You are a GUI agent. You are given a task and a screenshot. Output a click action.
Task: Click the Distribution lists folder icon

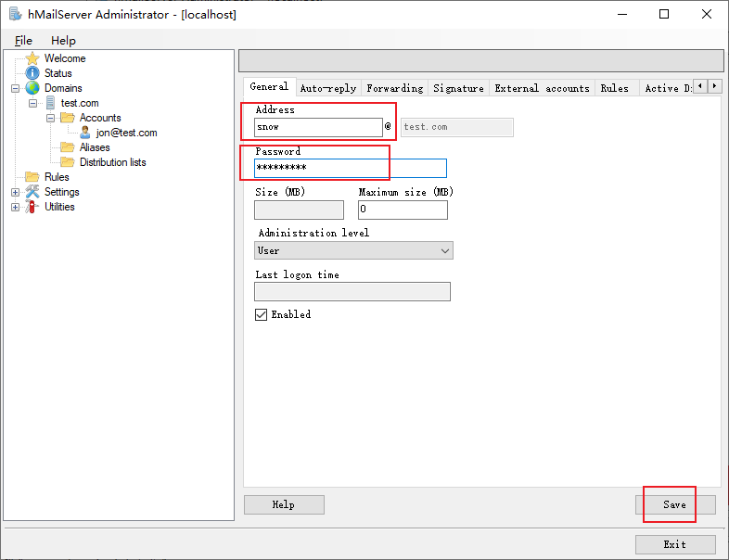[68, 162]
